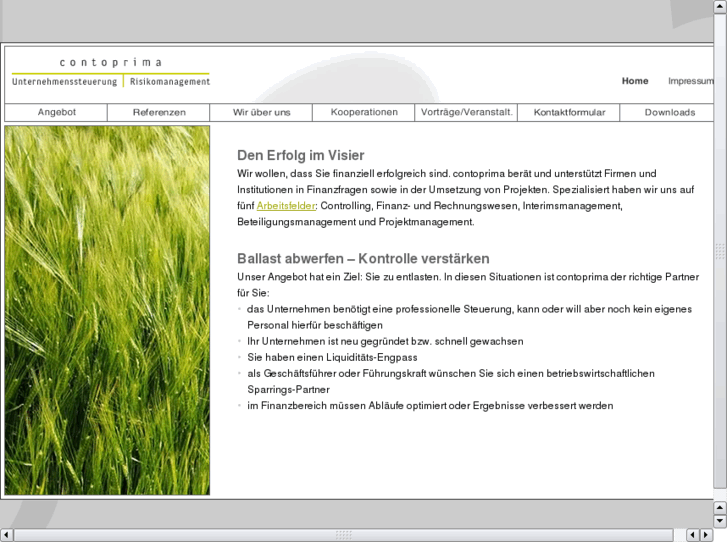Open the Kontaktformular page

569,112
